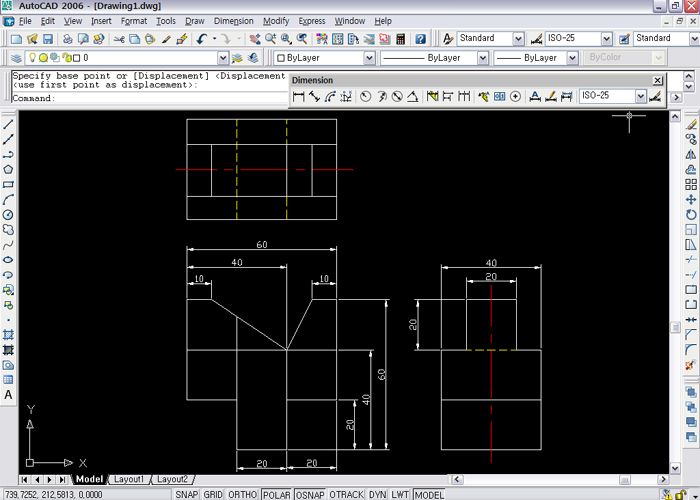Open the Dimension menu
The width and height of the screenshot is (700, 500).
click(233, 21)
